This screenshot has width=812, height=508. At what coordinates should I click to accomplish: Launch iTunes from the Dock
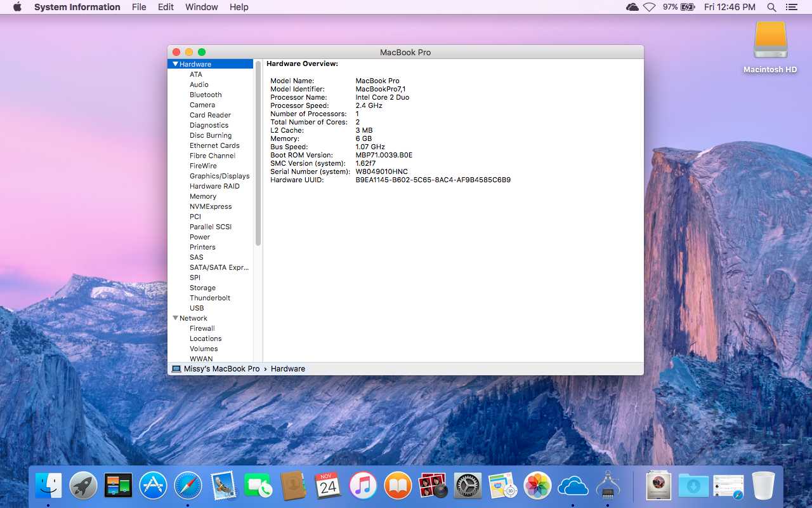click(362, 486)
